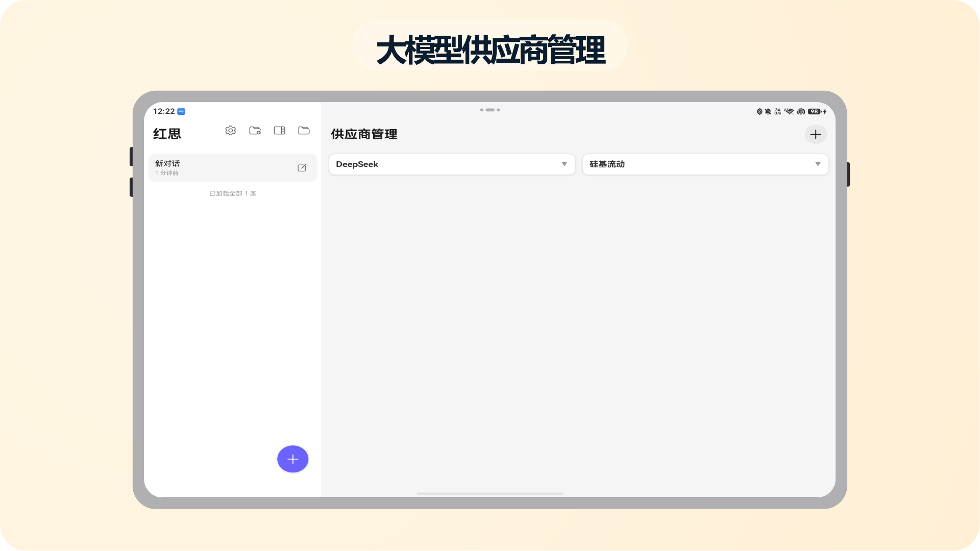The image size is (980, 551).
Task: Click the network speed B/s indicator
Action: click(778, 111)
